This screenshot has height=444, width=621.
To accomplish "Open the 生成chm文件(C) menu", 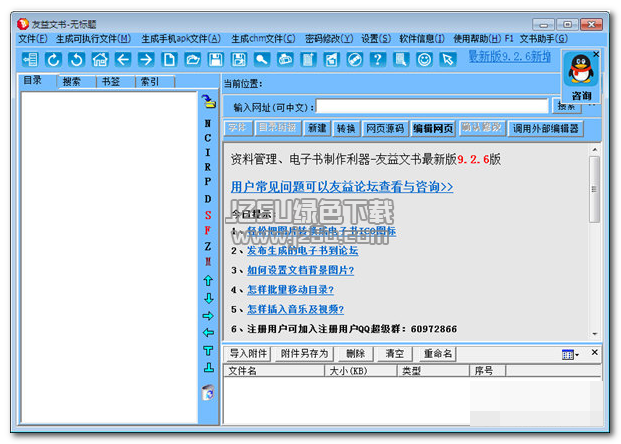I will (x=263, y=39).
